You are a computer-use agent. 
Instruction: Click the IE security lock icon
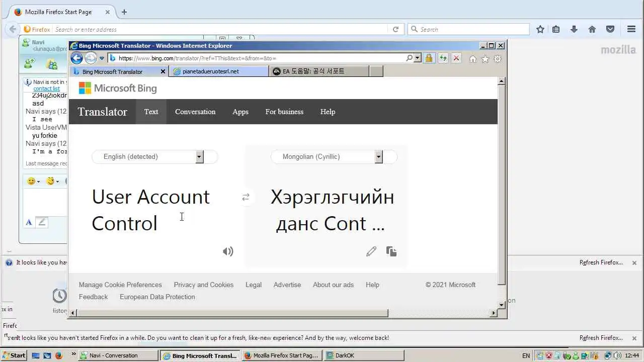tap(429, 58)
